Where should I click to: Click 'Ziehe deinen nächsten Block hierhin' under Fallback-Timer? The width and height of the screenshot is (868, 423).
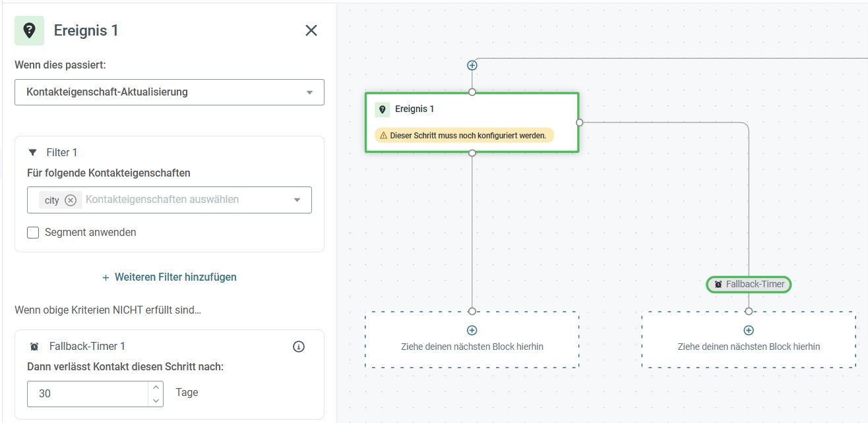pyautogui.click(x=749, y=347)
